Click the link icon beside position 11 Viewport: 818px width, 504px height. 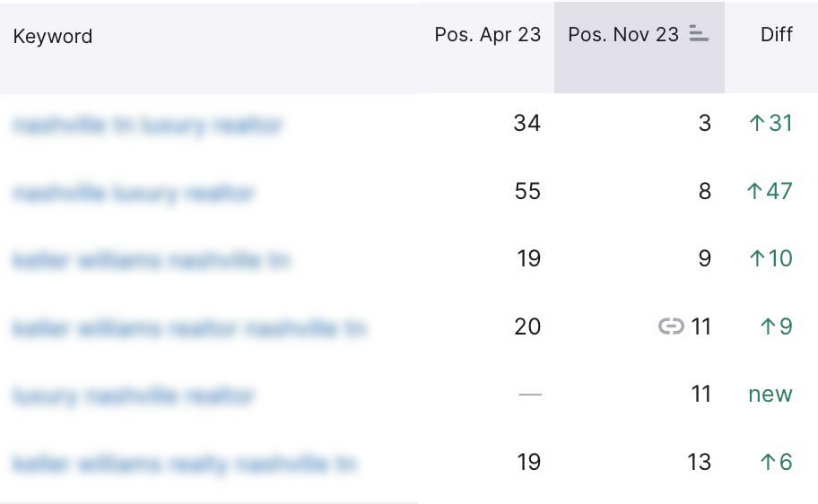click(x=671, y=327)
